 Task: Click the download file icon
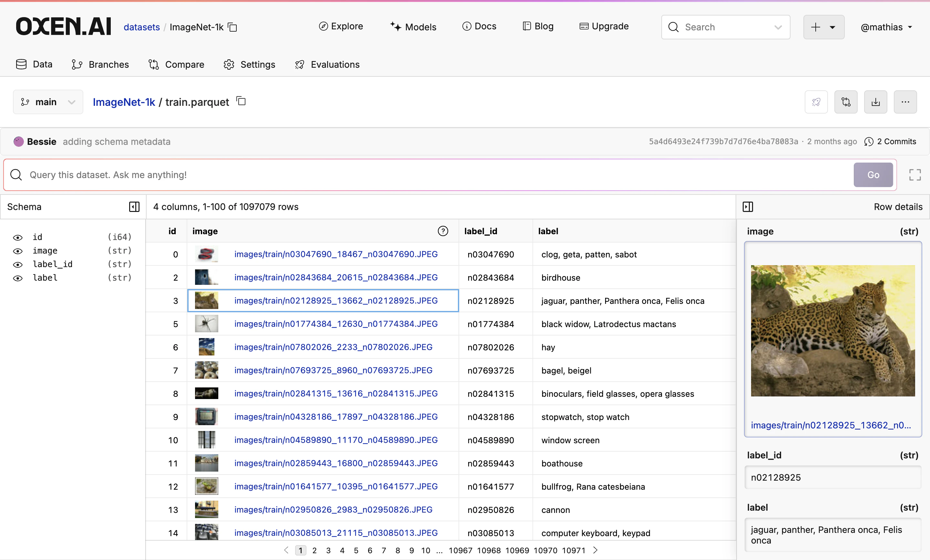click(x=875, y=102)
